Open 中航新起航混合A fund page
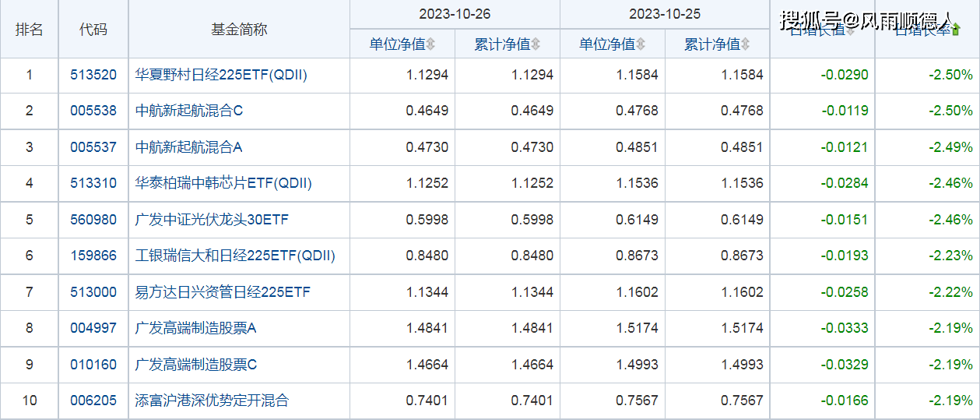980x420 pixels. (189, 147)
